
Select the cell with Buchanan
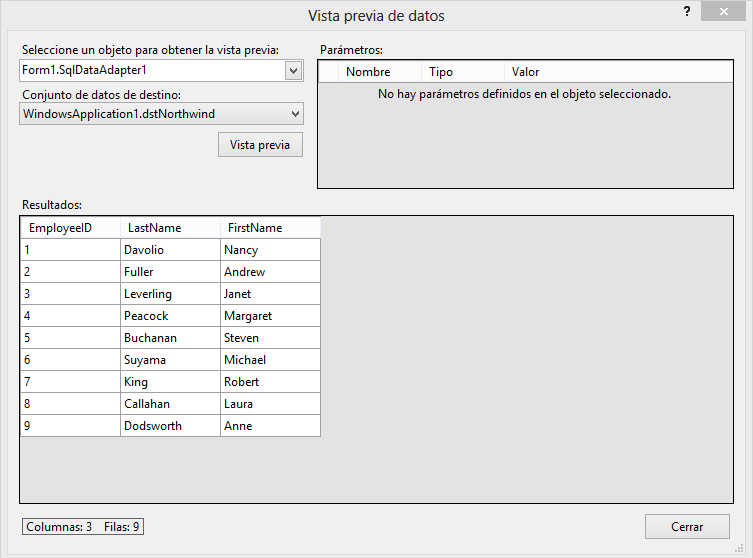[170, 338]
